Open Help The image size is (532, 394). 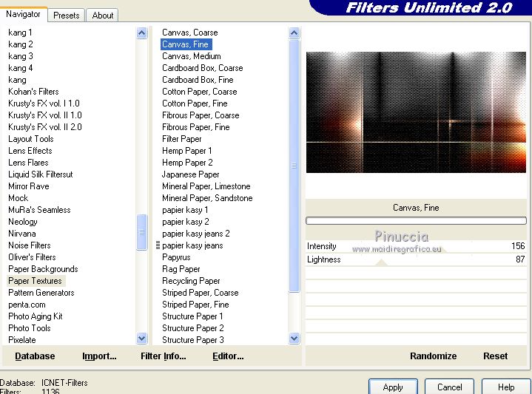(x=506, y=387)
